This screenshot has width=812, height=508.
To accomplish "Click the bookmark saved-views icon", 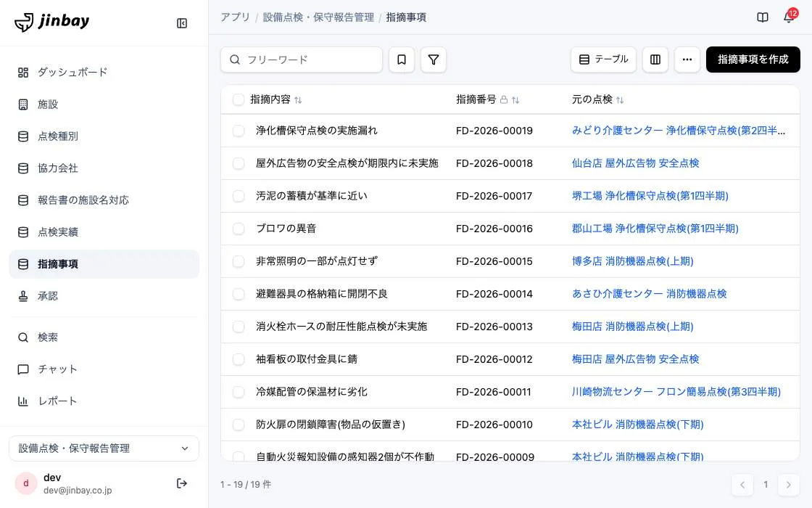I will pos(402,60).
